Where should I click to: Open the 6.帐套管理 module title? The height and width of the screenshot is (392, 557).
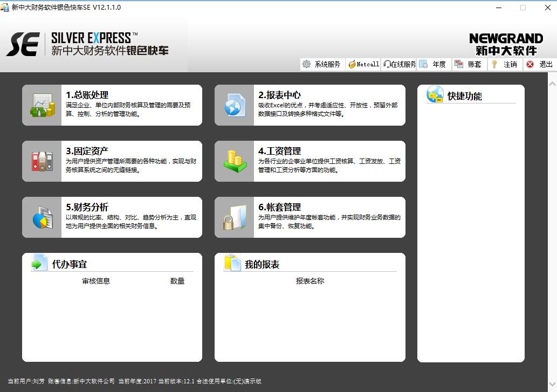click(279, 208)
